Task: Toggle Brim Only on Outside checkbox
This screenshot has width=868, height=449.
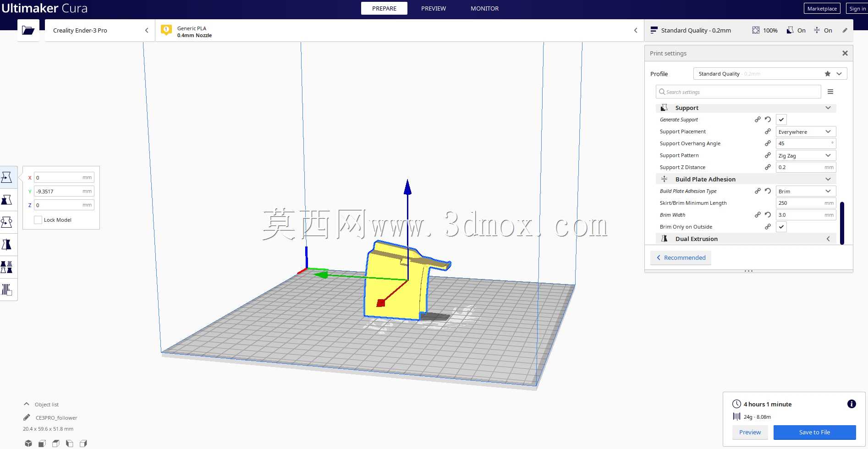Action: [x=781, y=227]
